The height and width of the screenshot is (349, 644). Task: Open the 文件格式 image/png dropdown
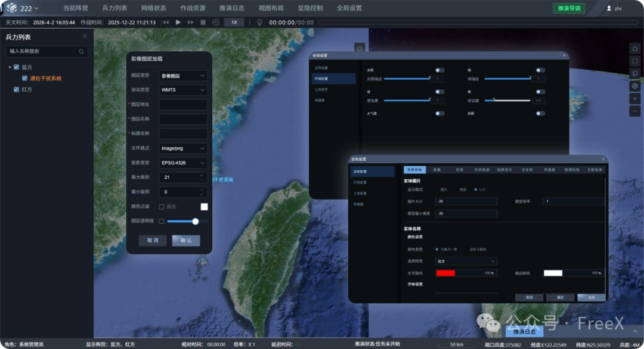(x=183, y=148)
